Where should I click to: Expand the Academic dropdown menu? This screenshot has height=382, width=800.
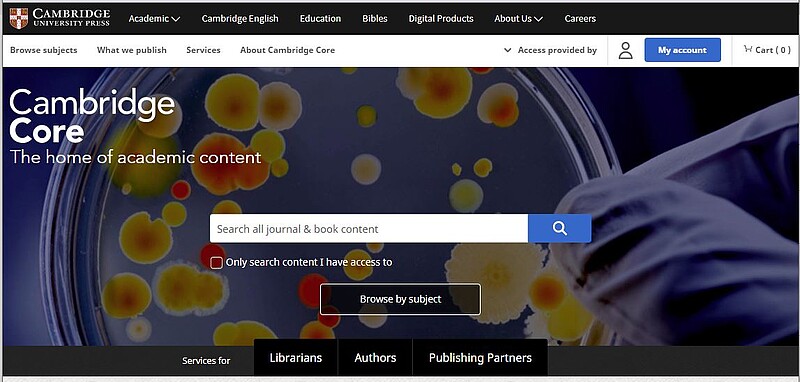154,18
